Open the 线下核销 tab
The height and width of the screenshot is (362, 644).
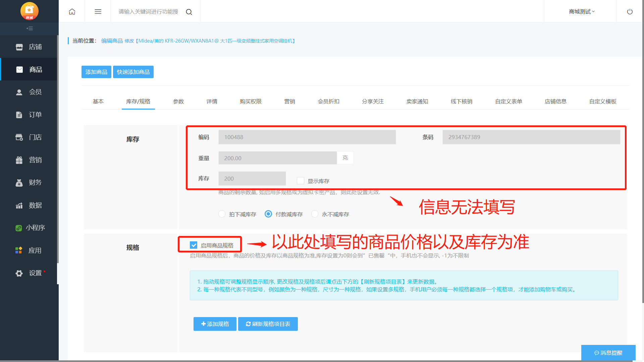click(462, 101)
